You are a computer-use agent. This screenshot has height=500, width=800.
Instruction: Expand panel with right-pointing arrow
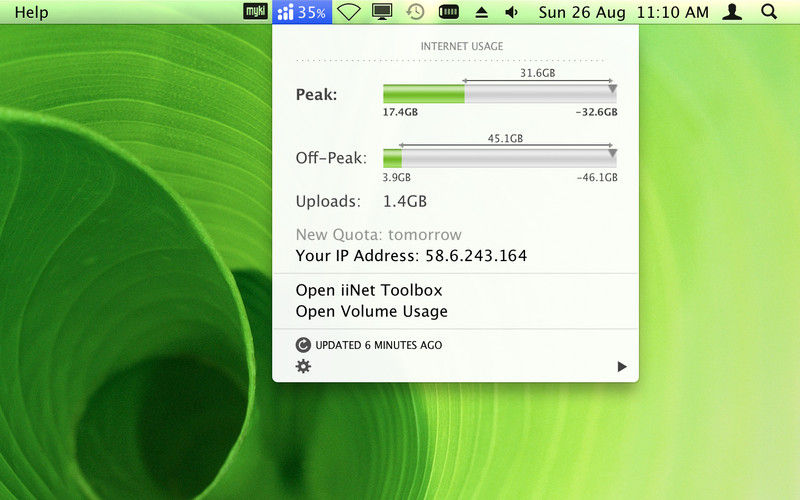tap(622, 366)
